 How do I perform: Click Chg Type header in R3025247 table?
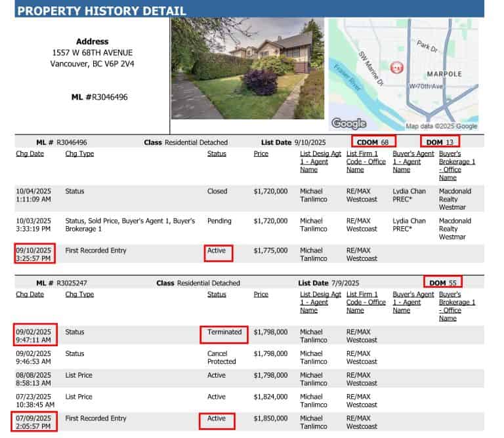[79, 294]
